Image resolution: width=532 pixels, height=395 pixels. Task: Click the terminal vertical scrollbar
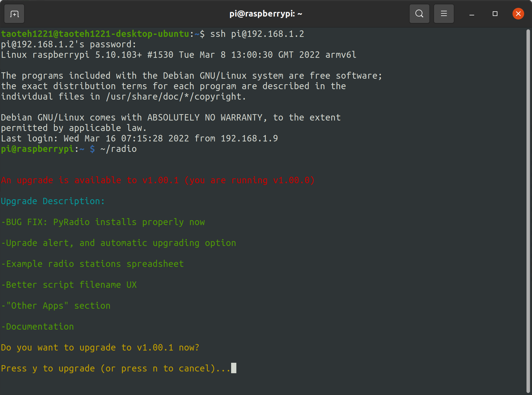pos(528,211)
